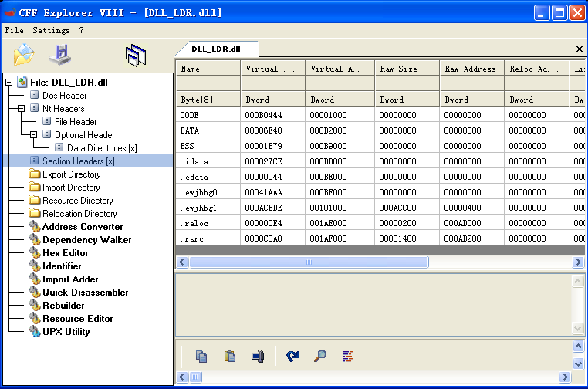Click the blue undo arrow icon
The width and height of the screenshot is (588, 389).
pyautogui.click(x=292, y=356)
